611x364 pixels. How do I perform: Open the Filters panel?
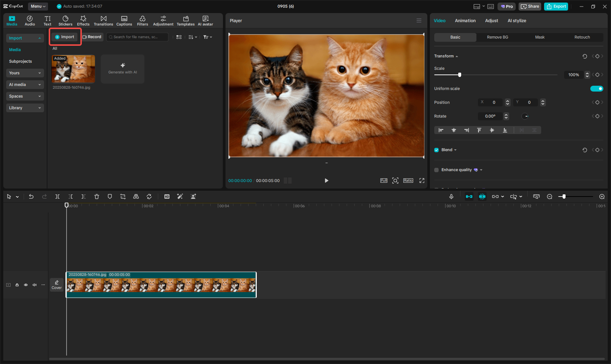coord(142,20)
